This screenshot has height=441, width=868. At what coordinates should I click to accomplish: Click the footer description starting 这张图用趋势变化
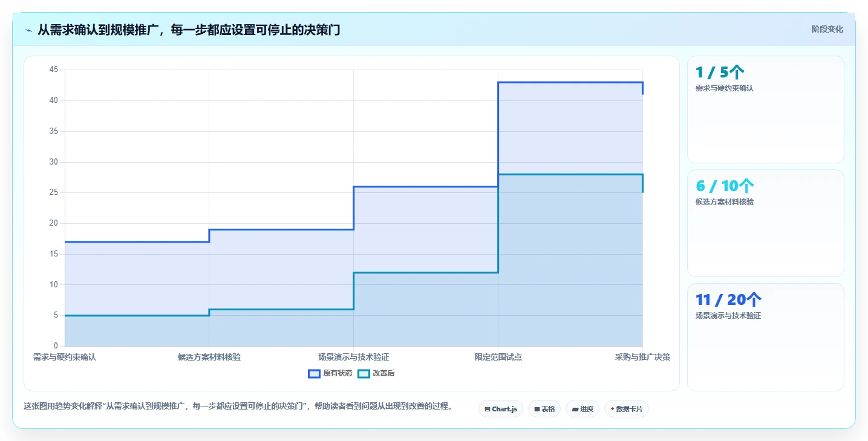(x=238, y=407)
